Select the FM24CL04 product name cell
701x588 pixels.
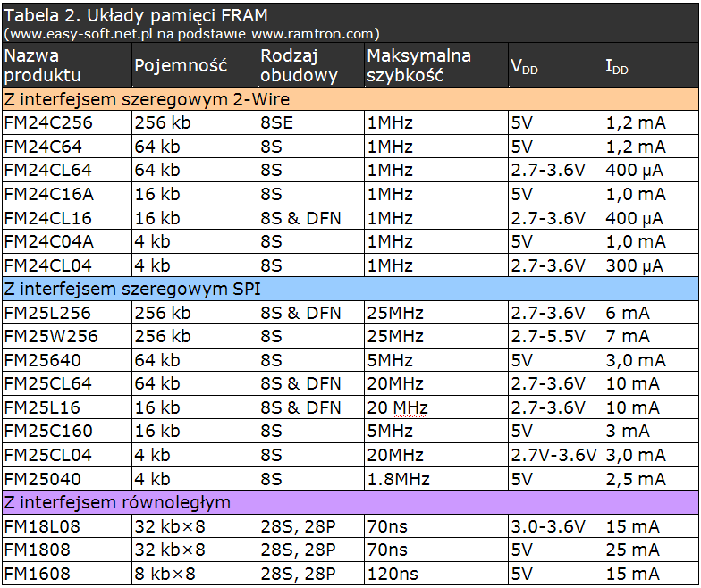(66, 265)
